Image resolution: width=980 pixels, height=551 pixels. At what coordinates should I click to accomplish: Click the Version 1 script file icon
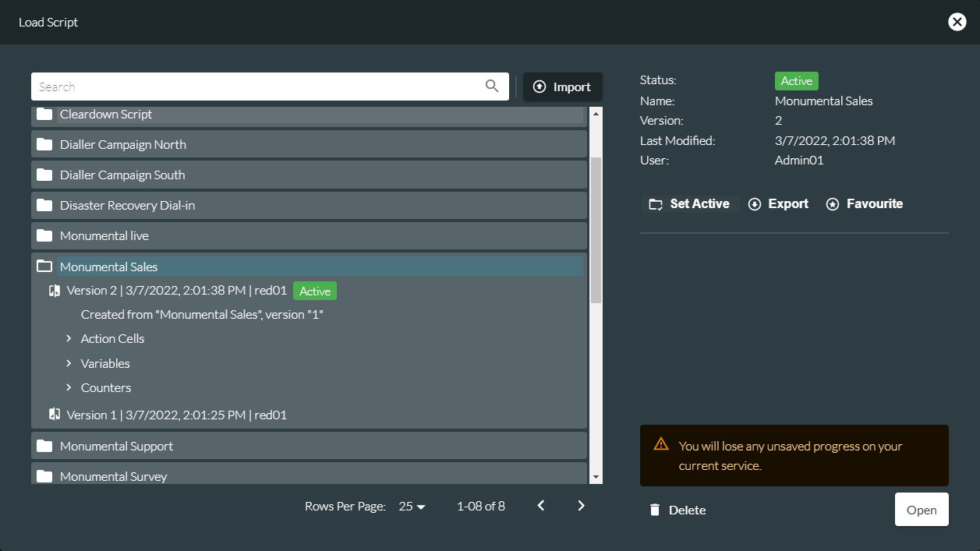point(55,415)
